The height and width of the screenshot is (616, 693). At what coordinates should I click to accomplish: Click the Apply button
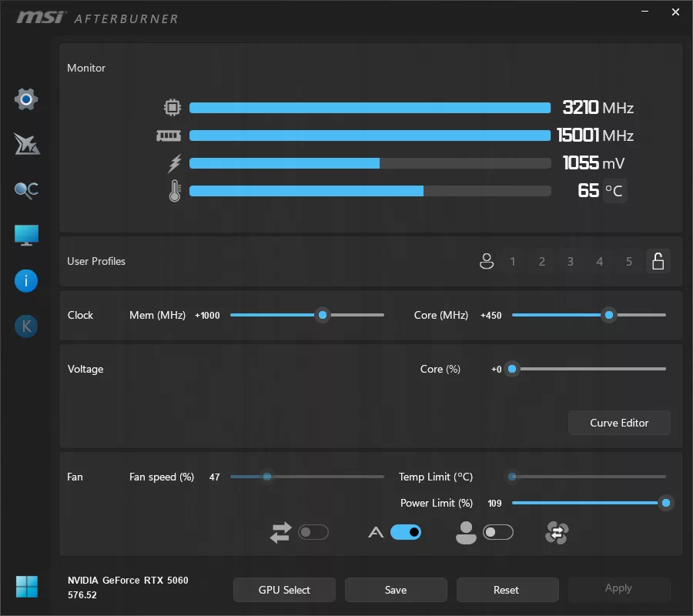click(619, 588)
